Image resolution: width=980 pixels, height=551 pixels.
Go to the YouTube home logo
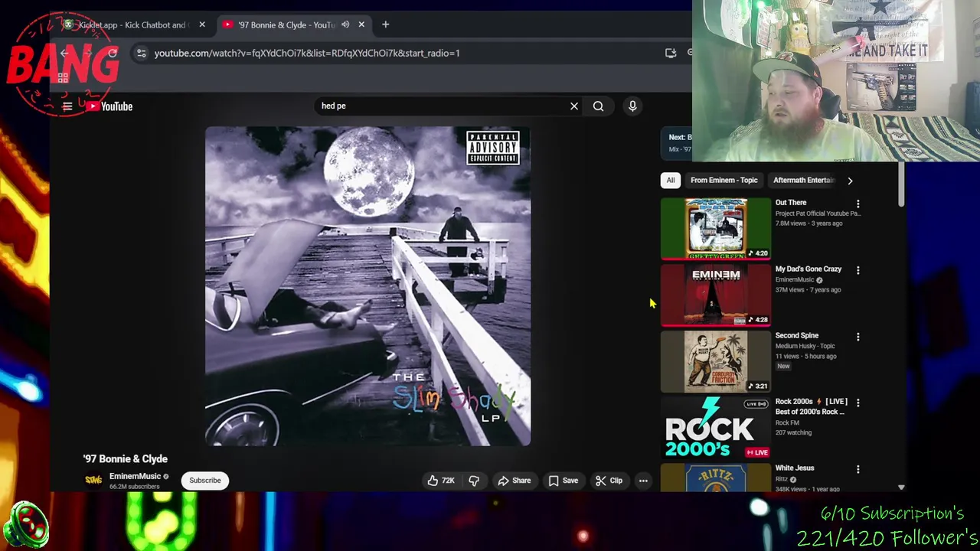(109, 106)
